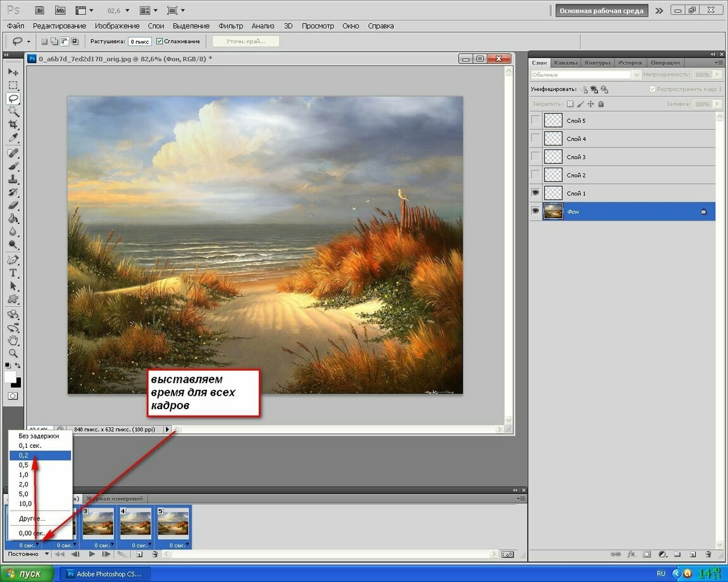
Task: Select the Blur tool
Action: (13, 232)
